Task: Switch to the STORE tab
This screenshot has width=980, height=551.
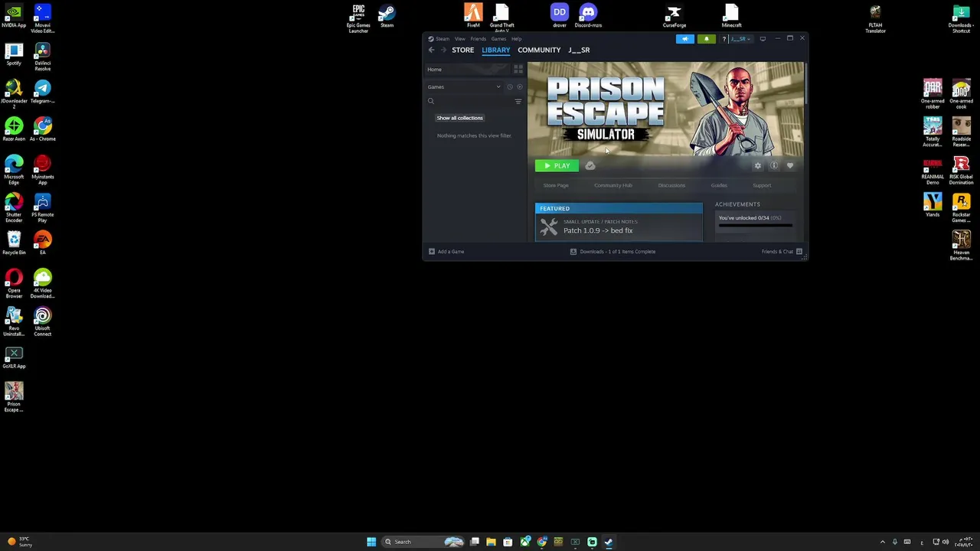Action: point(462,50)
